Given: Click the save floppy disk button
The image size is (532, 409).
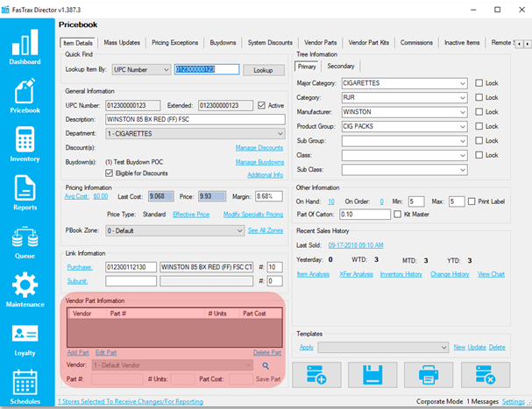Looking at the screenshot, I should point(372,375).
